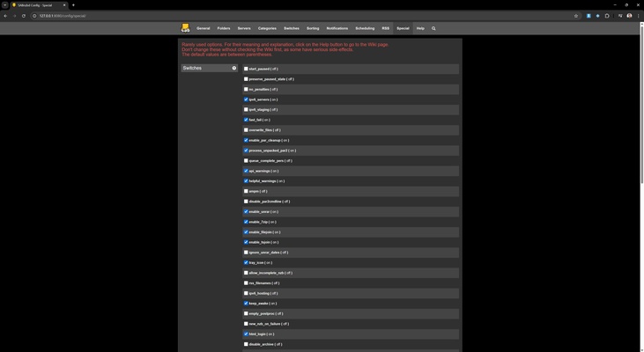Open the RSS config tab
This screenshot has width=644, height=352.
click(x=385, y=28)
